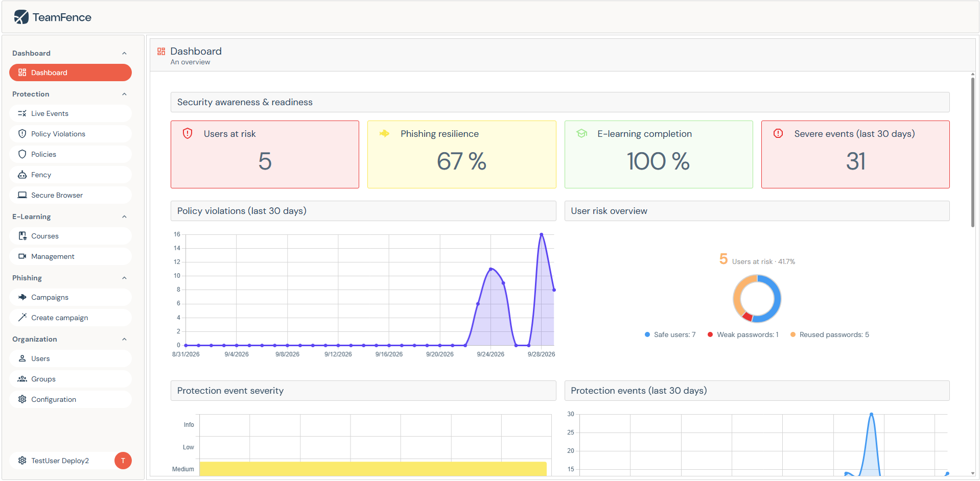Click the scroll down arrow of content scrollbar
The height and width of the screenshot is (481, 980).
click(x=973, y=473)
